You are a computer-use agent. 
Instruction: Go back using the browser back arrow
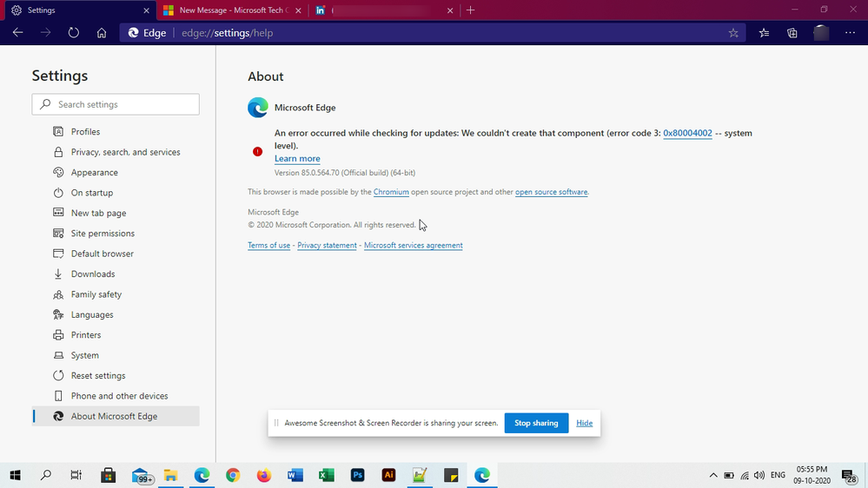pyautogui.click(x=17, y=33)
